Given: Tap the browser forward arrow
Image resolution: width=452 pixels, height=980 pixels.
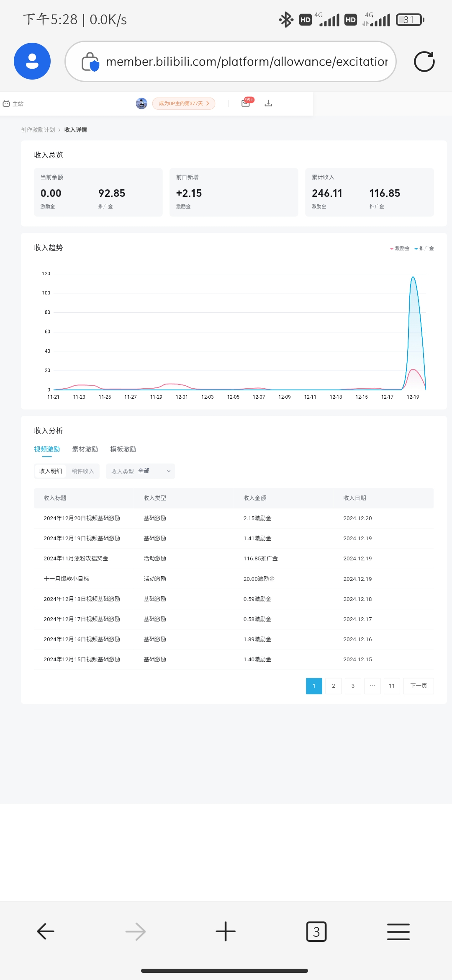Looking at the screenshot, I should [136, 931].
